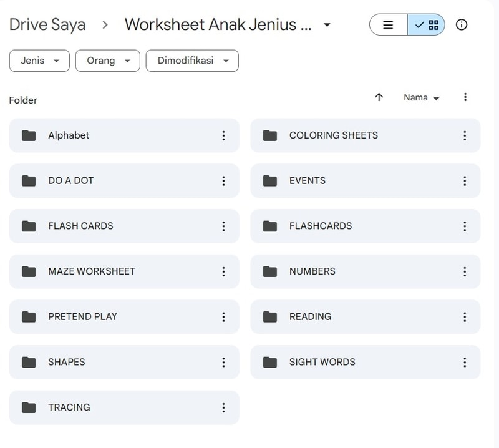Click three-dot menu on DO A DOT
The image size is (499, 448).
[x=223, y=181]
